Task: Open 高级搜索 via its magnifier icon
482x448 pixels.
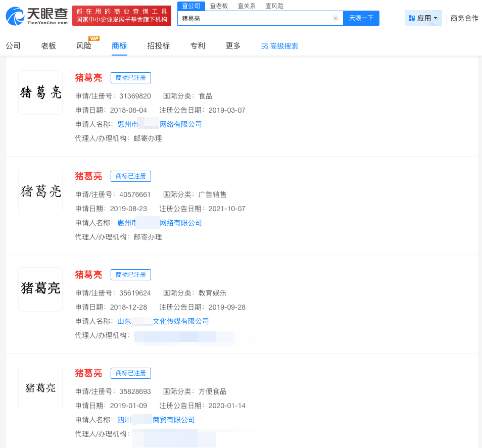Action: (x=264, y=45)
